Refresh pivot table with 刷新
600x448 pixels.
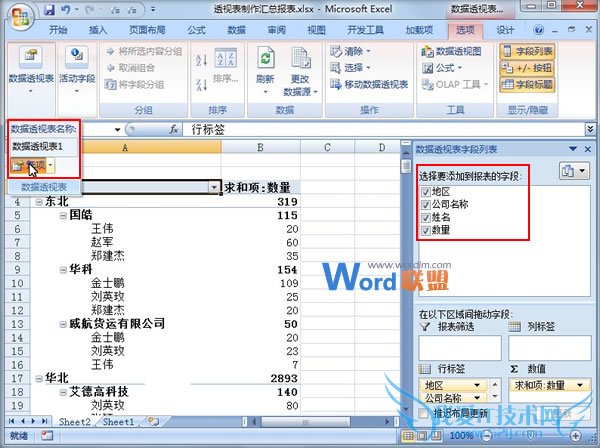pos(265,69)
